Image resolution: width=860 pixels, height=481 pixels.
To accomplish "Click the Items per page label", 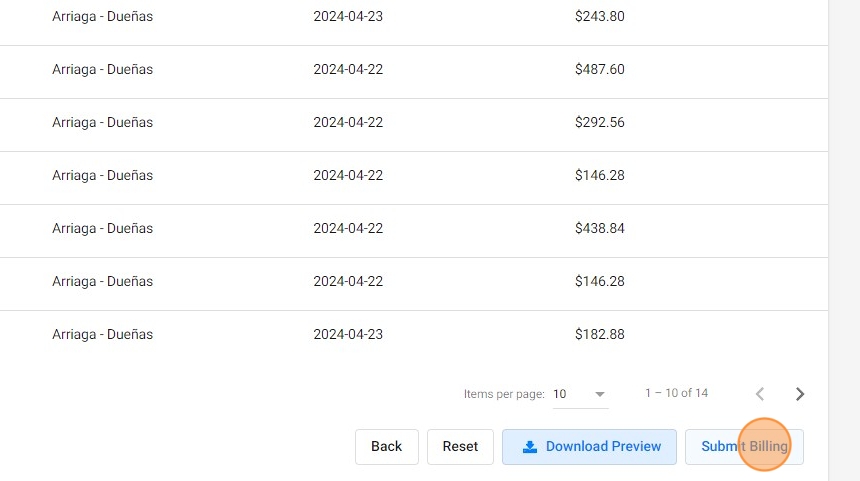I will 504,394.
